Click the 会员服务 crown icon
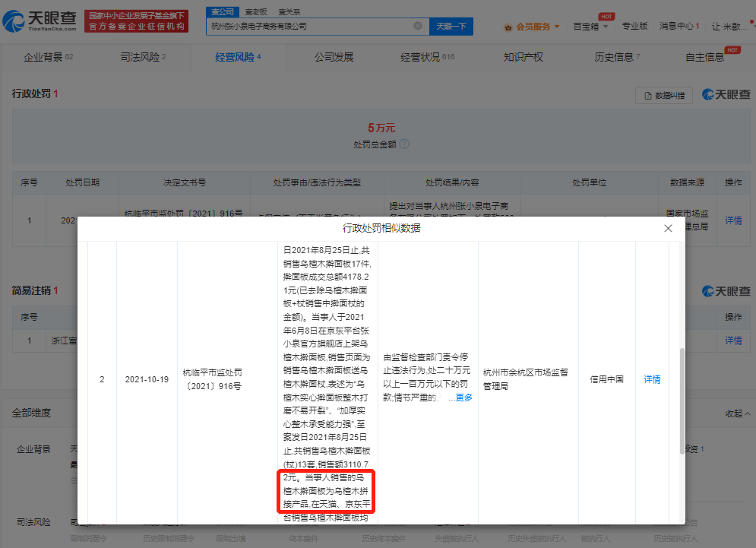Image resolution: width=756 pixels, height=548 pixels. tap(508, 27)
